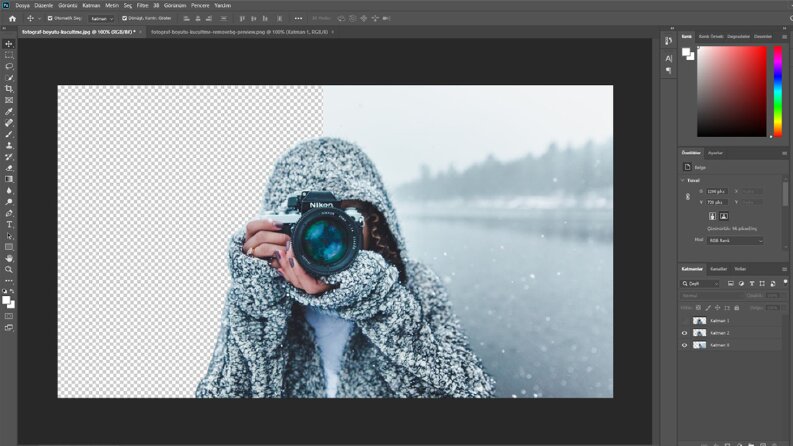Select the Zoom tool in toolbar
The width and height of the screenshot is (793, 446).
click(x=9, y=270)
